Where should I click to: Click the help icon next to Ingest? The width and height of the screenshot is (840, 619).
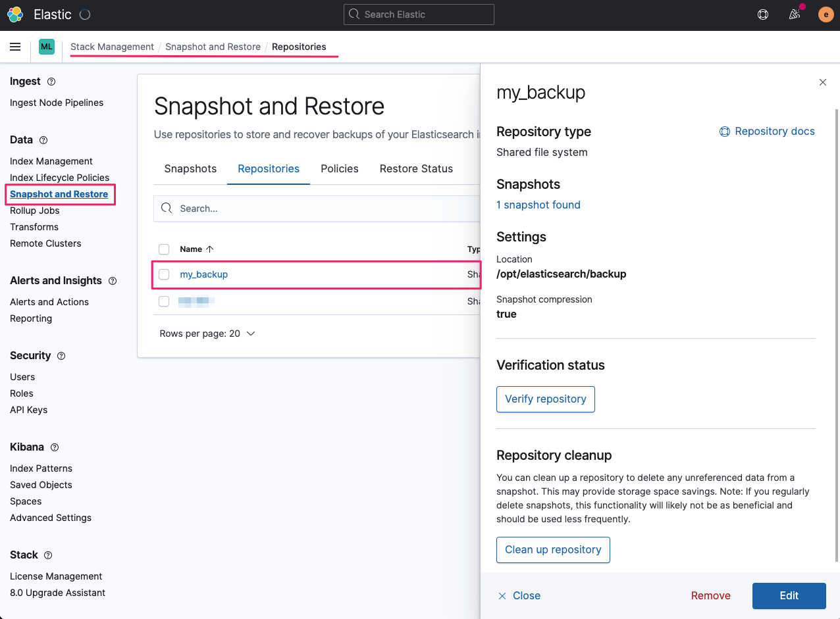51,82
